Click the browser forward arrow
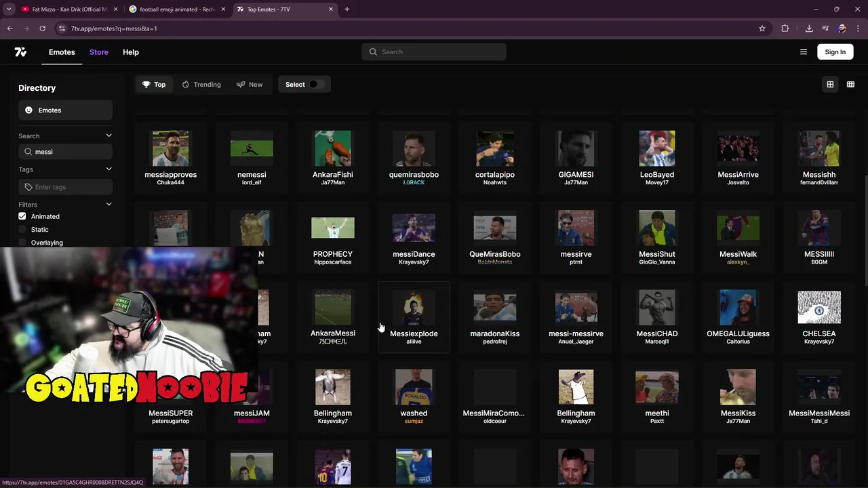Screen dimensions: 868x488 point(26,28)
